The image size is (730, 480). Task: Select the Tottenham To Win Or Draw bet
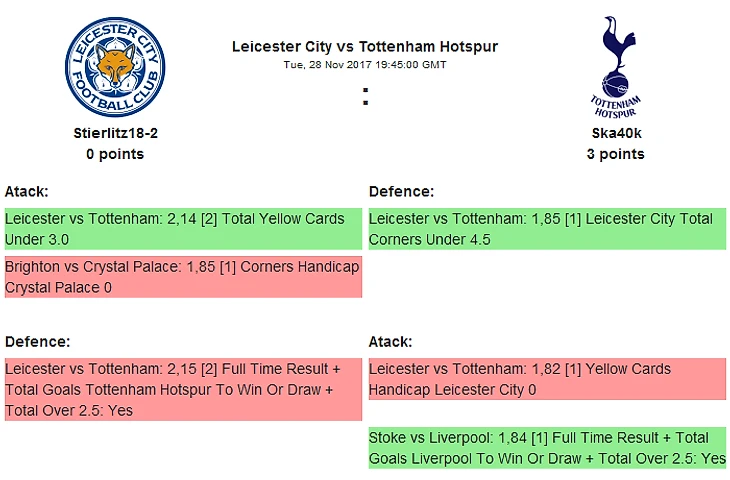[182, 390]
